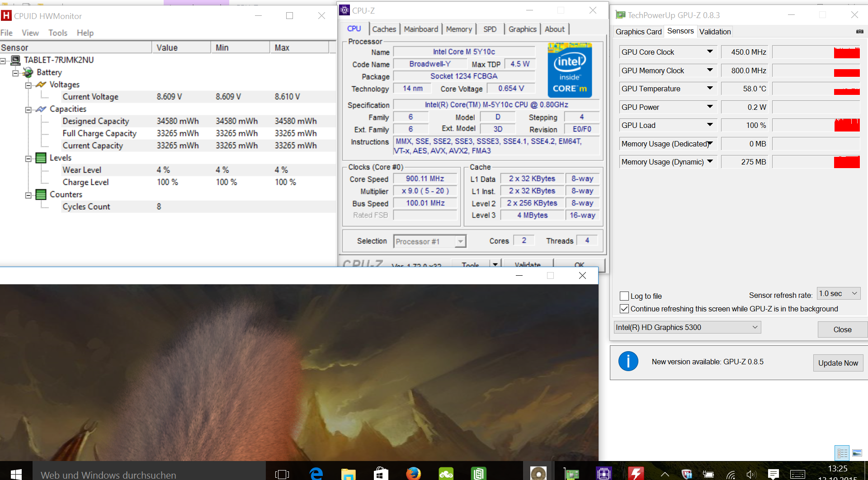Open the Windows Store taskbar icon
Screen dimensions: 868x480
pos(381,474)
